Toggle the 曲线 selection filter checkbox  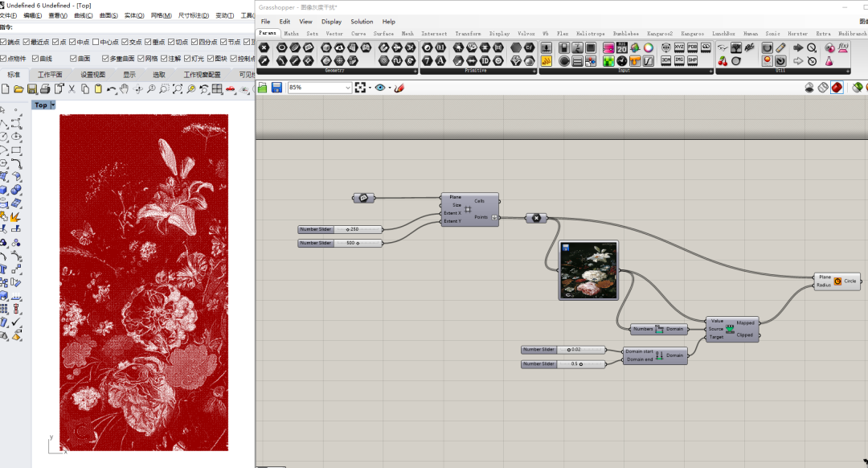(35, 58)
